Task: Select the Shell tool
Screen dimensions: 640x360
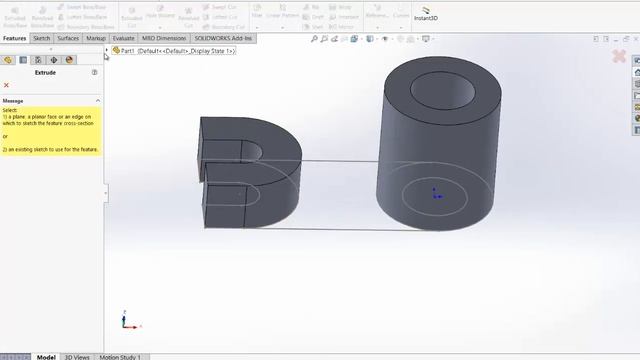Action: point(313,27)
